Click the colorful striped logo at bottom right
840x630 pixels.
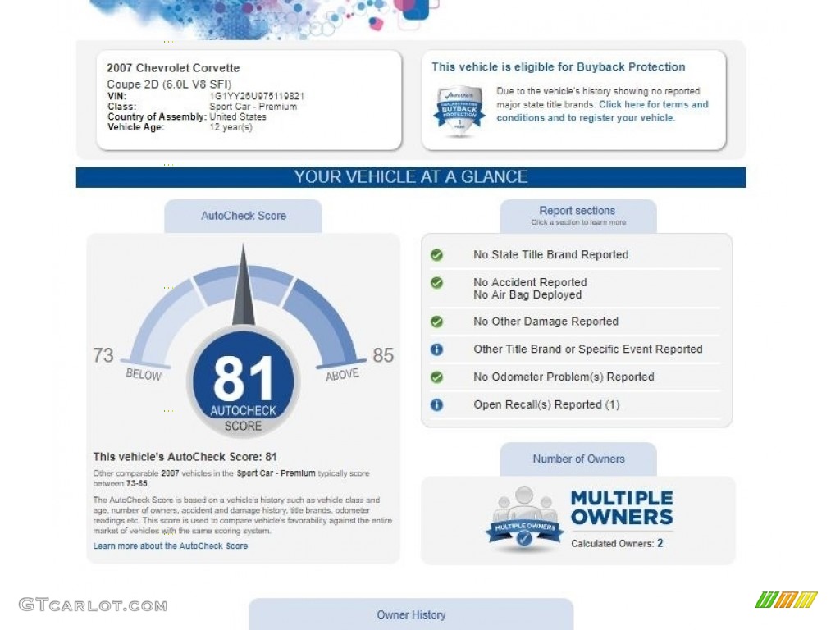[x=786, y=600]
